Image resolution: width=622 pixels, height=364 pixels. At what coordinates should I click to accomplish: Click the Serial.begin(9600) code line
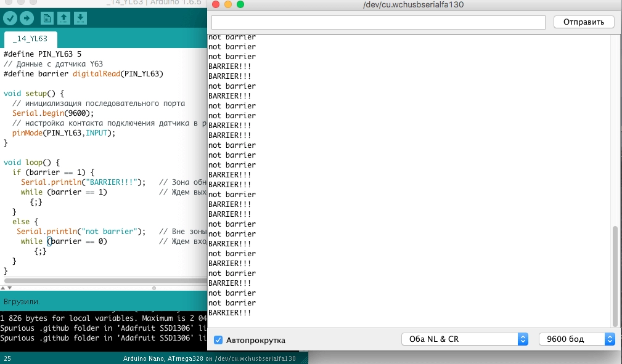(x=53, y=113)
